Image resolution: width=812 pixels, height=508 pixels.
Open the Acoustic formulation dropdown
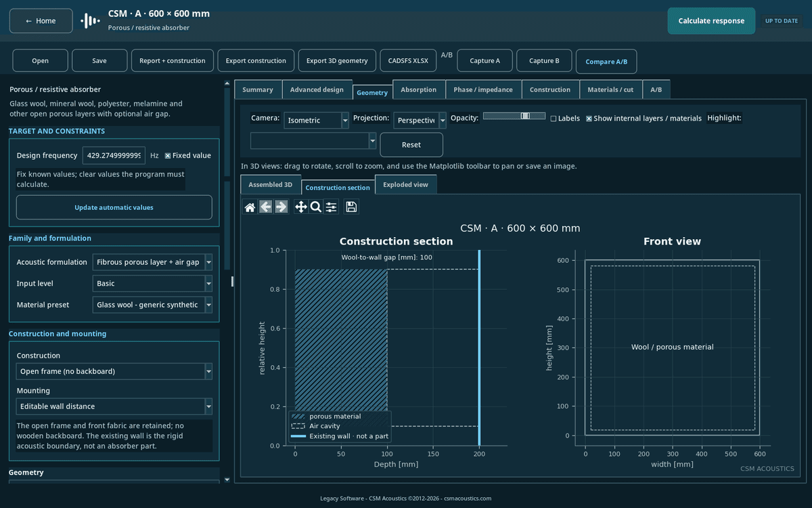pos(152,262)
